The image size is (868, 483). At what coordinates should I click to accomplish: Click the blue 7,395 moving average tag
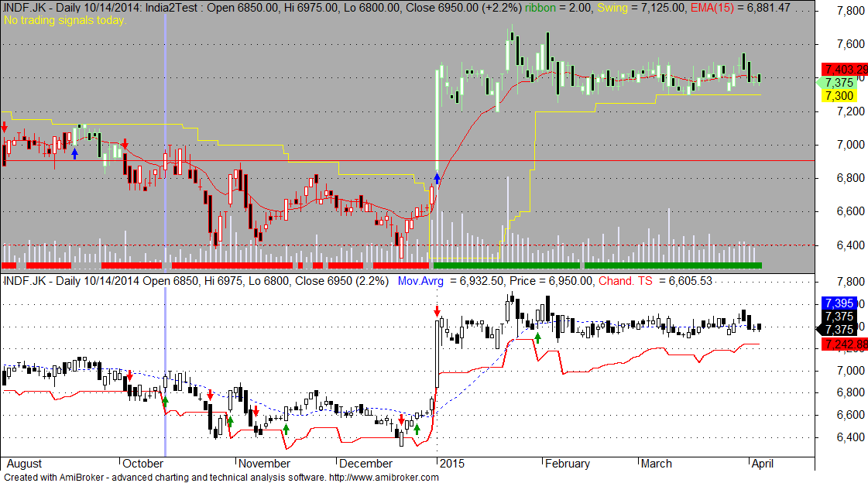(x=839, y=303)
